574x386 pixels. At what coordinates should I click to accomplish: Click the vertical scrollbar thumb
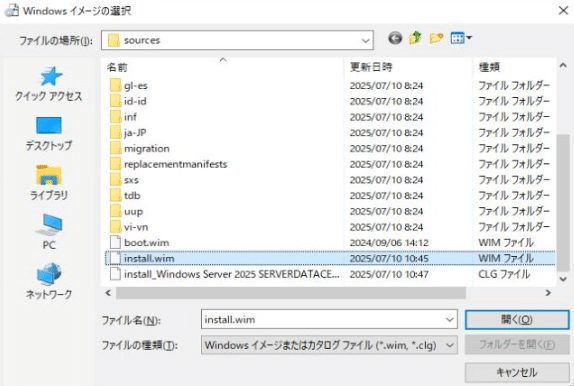point(563,203)
